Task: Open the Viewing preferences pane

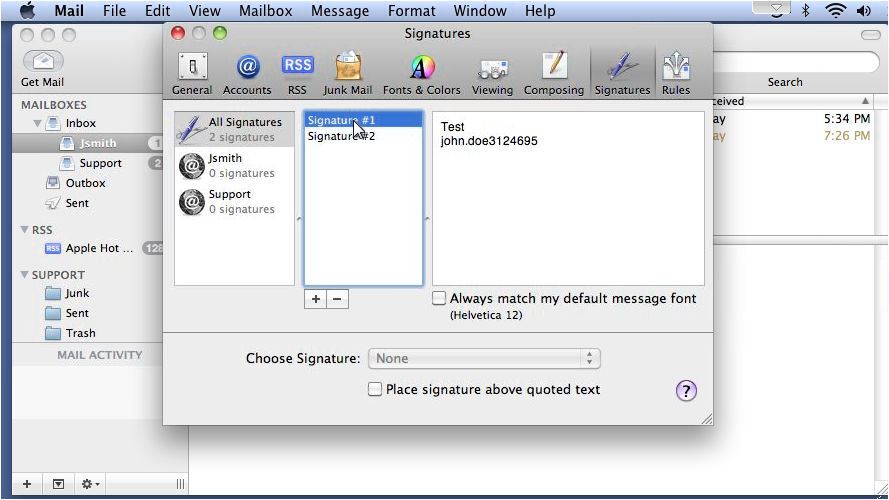Action: coord(492,74)
